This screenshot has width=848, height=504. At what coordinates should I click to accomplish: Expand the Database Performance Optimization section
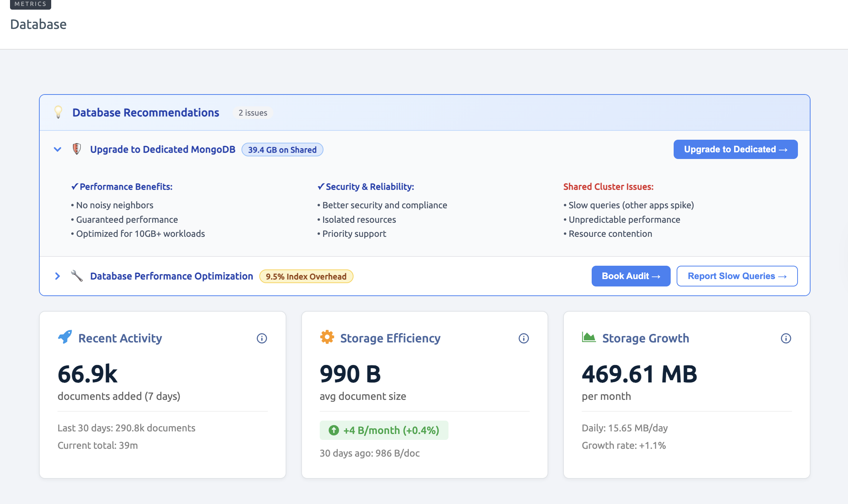(x=57, y=276)
